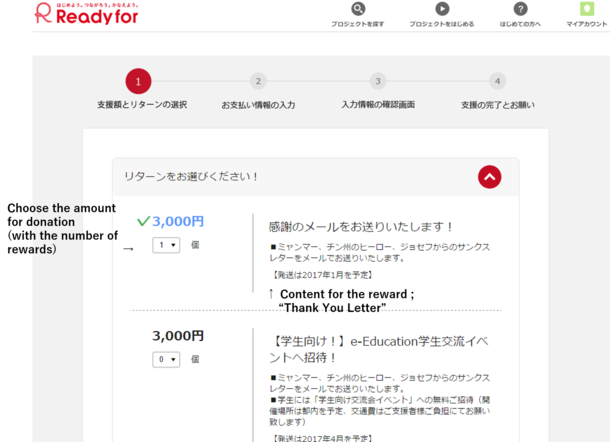The height and width of the screenshot is (442, 610).
Task: Click the step 2 circle
Action: tap(258, 81)
